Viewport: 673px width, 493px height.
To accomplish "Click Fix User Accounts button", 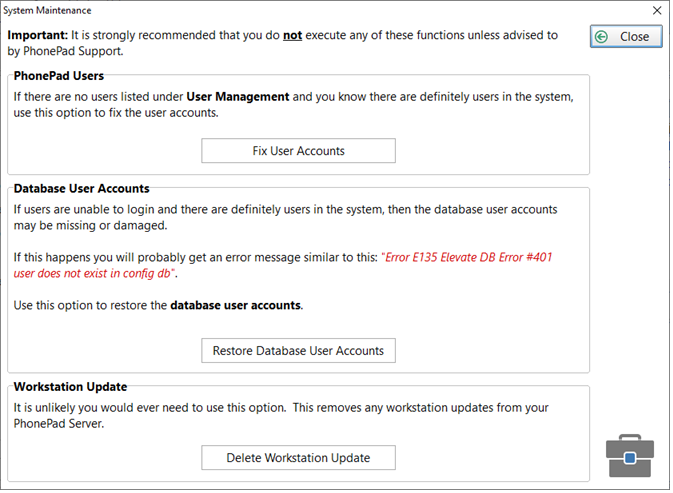I will 298,151.
